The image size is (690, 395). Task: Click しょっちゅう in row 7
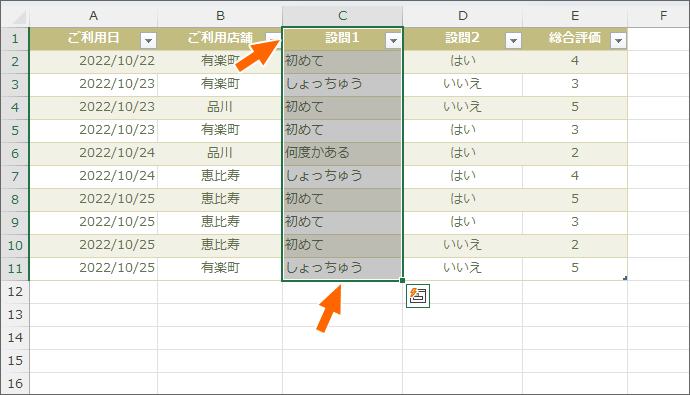342,176
